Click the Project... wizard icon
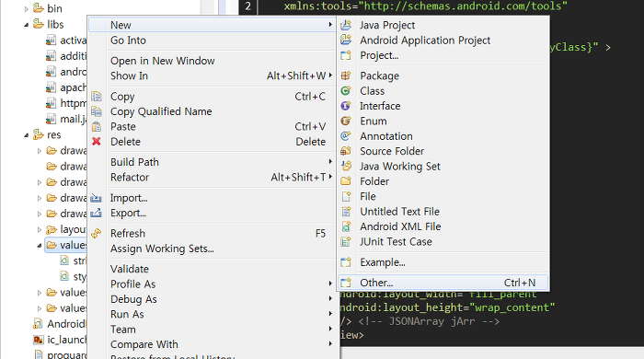 (346, 55)
